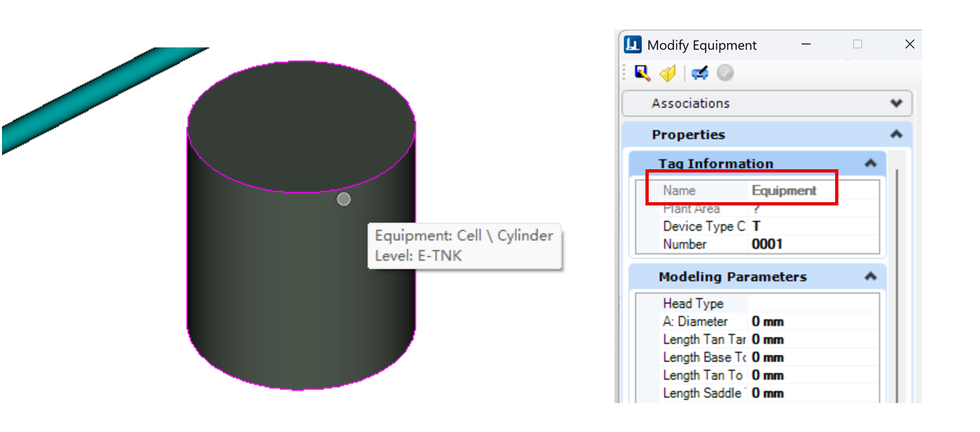Click the 'Head Type' property label
The height and width of the screenshot is (432, 980).
tap(693, 304)
